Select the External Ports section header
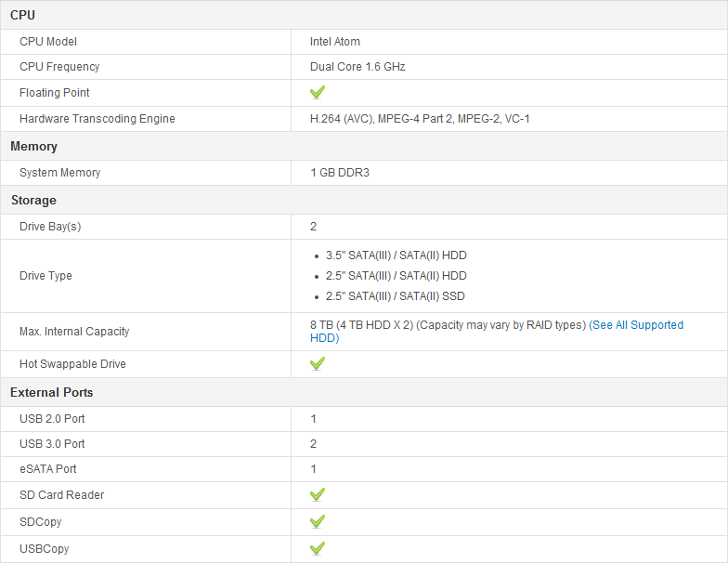Image resolution: width=728 pixels, height=563 pixels. tap(51, 393)
